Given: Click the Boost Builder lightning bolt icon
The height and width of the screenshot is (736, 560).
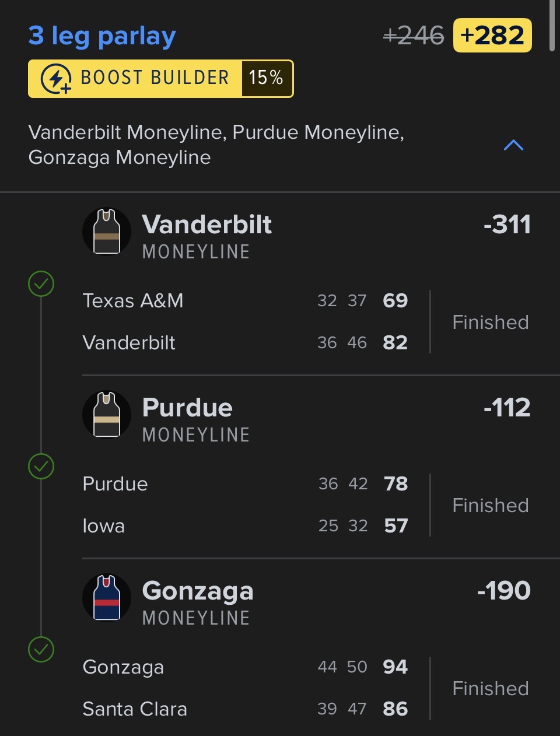Looking at the screenshot, I should point(56,79).
